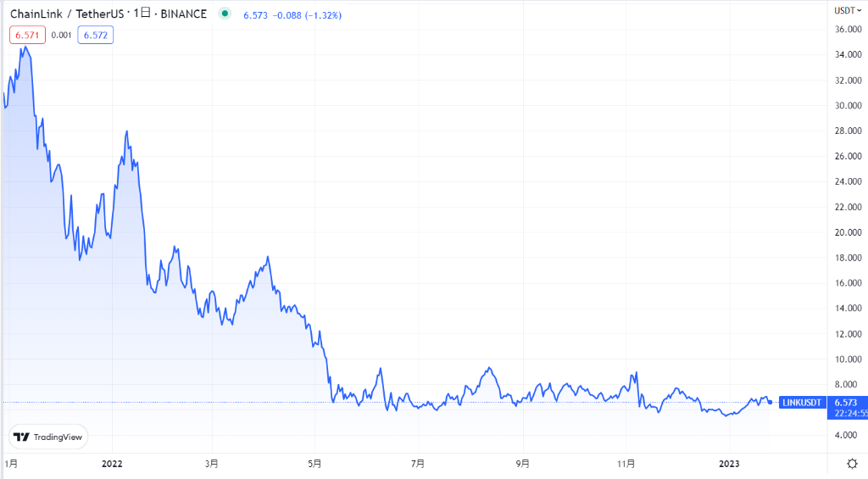Click the TradingView logo badge
Image resolution: width=868 pixels, height=479 pixels.
point(48,437)
